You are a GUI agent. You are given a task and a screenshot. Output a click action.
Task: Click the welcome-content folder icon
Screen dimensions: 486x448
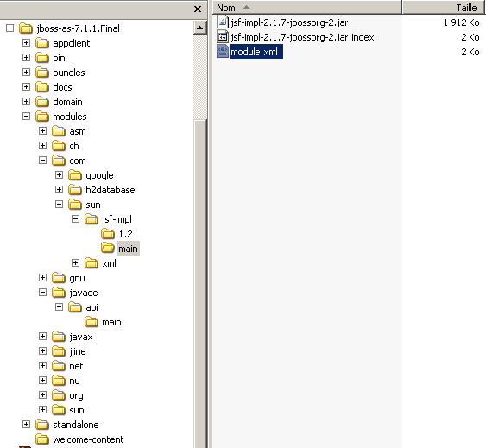pos(42,439)
